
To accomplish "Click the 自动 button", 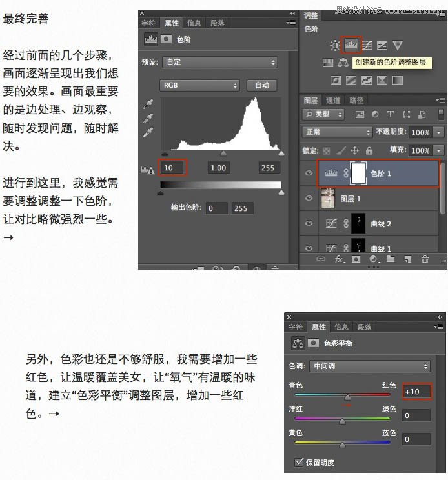I will tap(262, 85).
